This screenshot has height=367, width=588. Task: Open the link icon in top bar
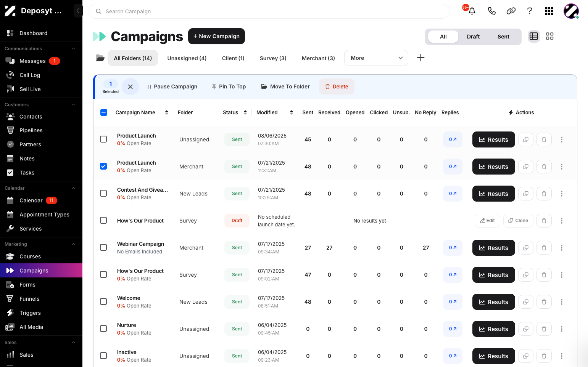511,11
